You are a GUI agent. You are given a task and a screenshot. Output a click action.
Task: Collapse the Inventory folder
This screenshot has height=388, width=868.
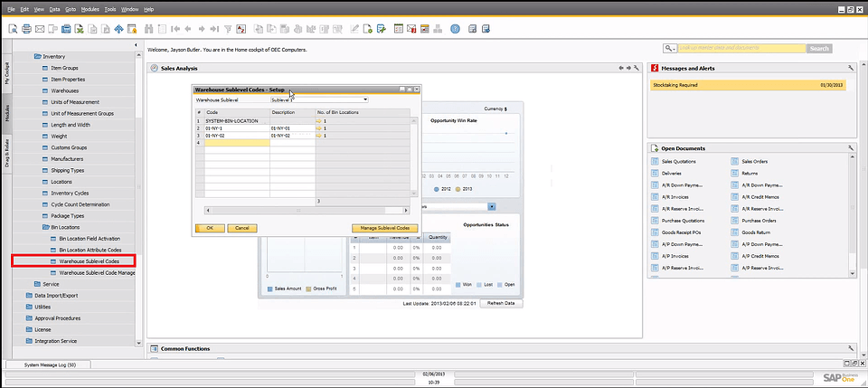point(38,56)
